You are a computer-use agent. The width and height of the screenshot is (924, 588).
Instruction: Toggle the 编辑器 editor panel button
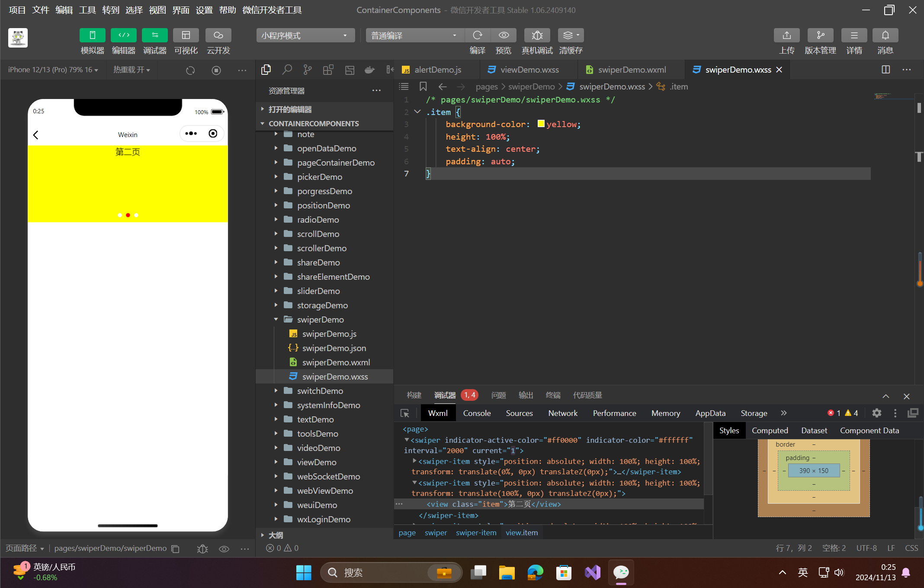tap(124, 35)
